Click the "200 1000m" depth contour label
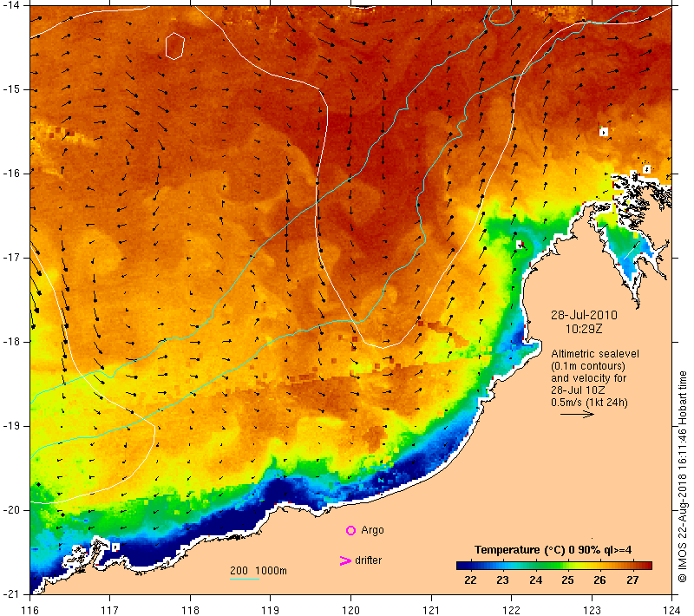The height and width of the screenshot is (616, 694). [x=259, y=570]
